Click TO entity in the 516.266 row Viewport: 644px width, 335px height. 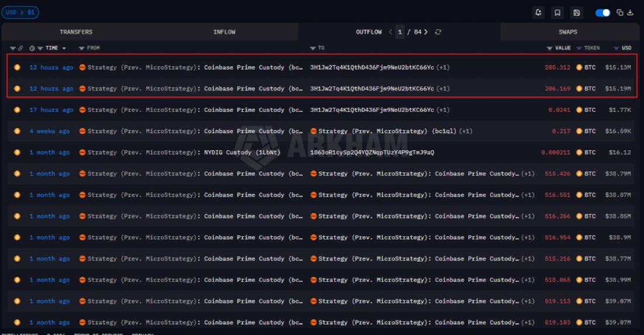click(418, 216)
